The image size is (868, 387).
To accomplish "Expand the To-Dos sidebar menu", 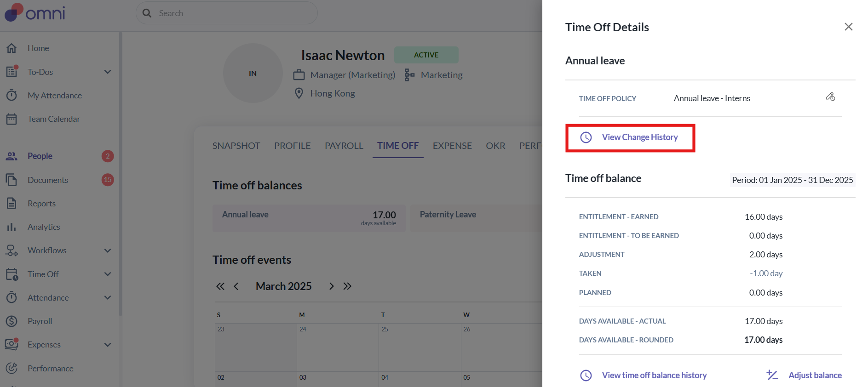I will (108, 72).
